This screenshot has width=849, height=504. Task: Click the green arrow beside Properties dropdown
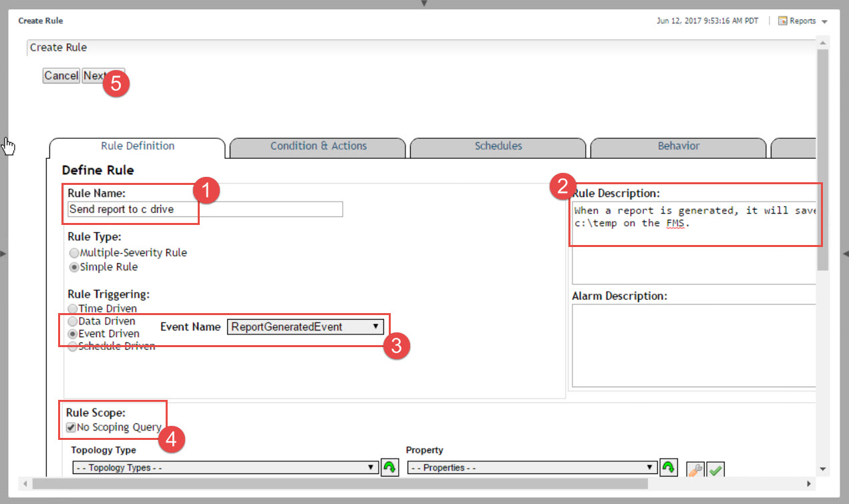click(667, 468)
